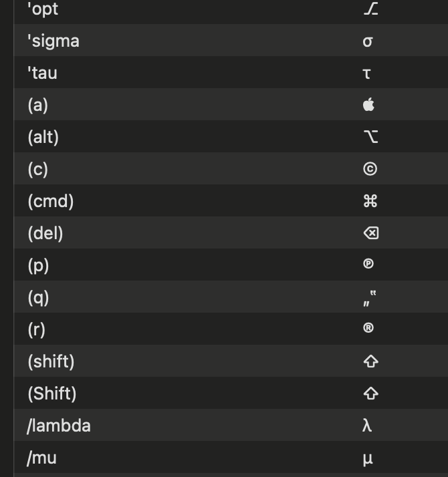Click the /lambda shortcut entry
Screen dimensions: 448x477
point(59,426)
